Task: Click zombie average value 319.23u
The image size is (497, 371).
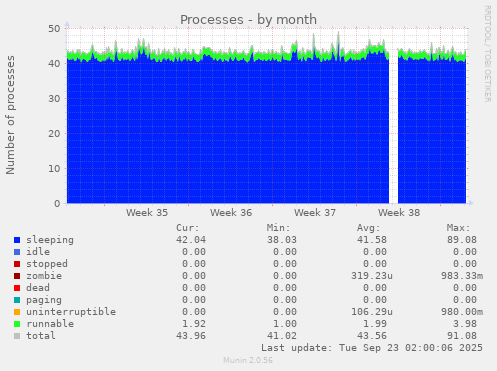Action: (x=372, y=276)
